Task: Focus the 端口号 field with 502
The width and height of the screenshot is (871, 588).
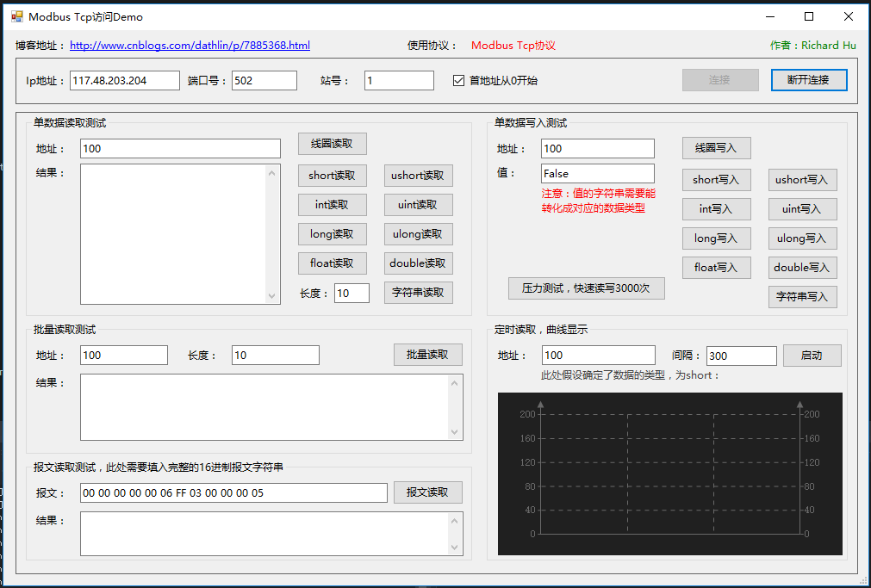Action: point(264,81)
